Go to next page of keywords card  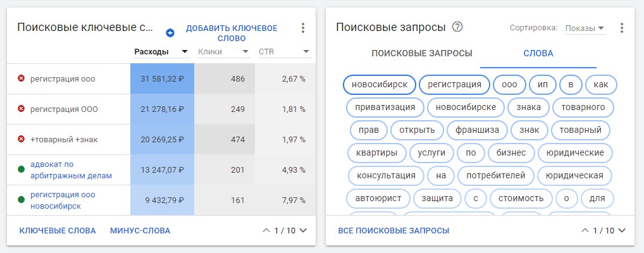tap(302, 231)
